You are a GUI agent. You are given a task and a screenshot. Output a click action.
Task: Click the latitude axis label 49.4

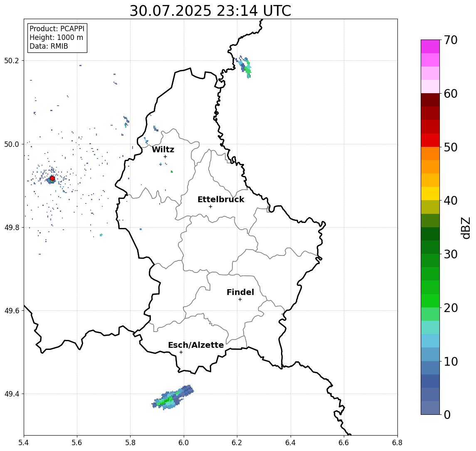(12, 394)
